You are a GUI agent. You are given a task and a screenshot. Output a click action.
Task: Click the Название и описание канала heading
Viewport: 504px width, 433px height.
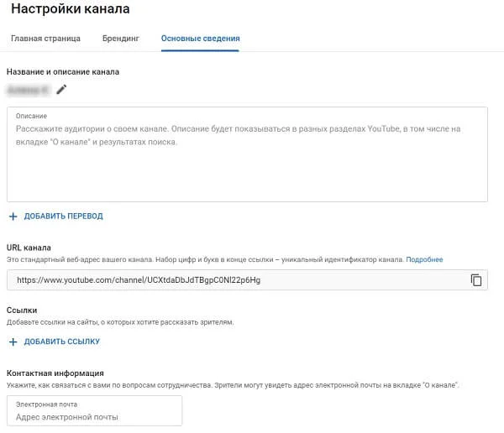click(63, 71)
